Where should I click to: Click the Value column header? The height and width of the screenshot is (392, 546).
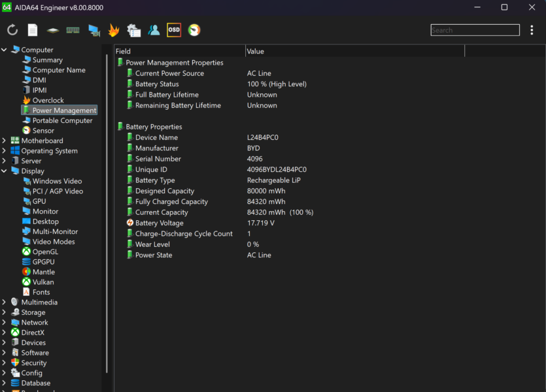pos(355,51)
